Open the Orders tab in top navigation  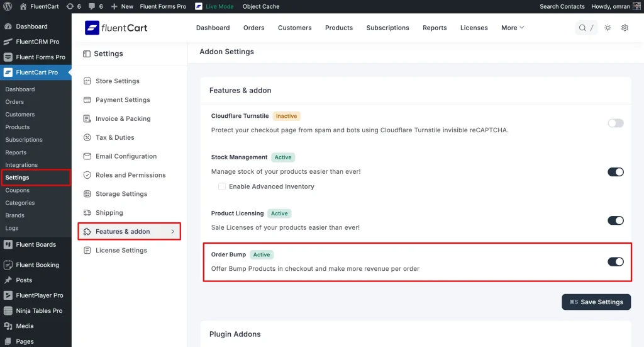click(x=253, y=28)
